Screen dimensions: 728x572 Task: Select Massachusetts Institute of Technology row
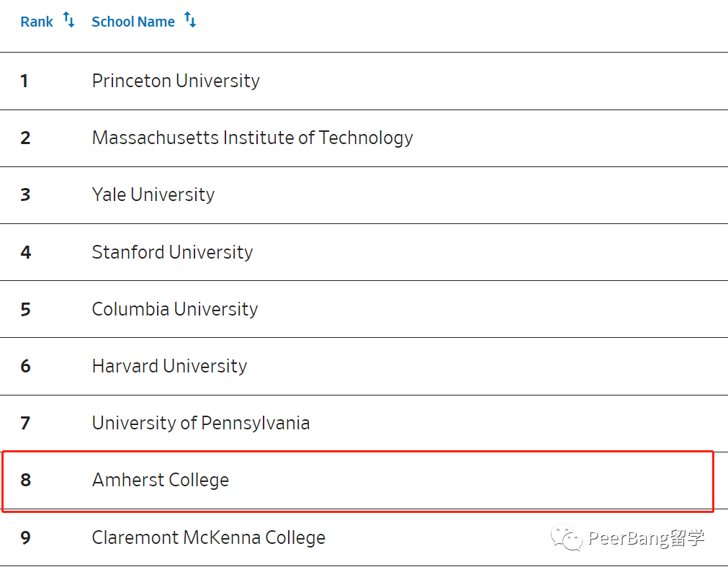[x=364, y=138]
